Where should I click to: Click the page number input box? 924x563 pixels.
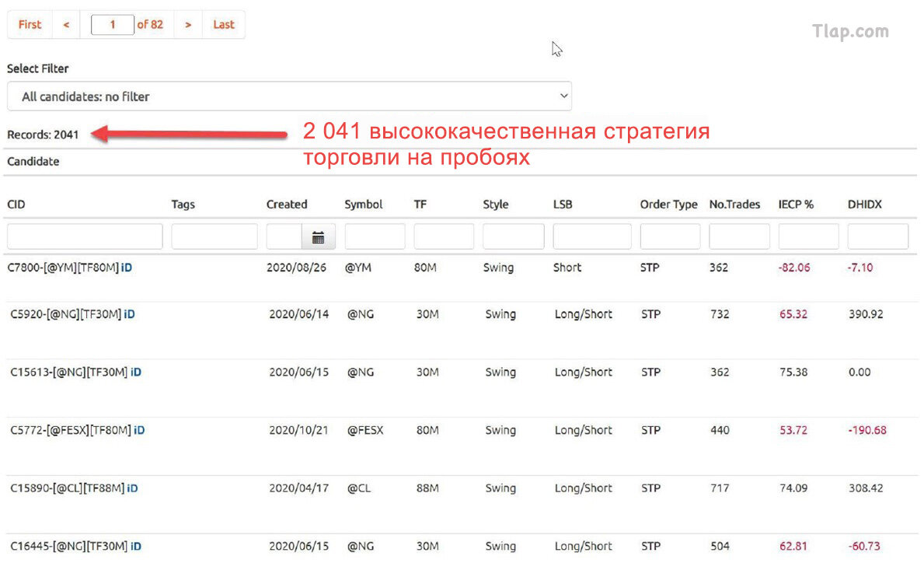pyautogui.click(x=112, y=25)
